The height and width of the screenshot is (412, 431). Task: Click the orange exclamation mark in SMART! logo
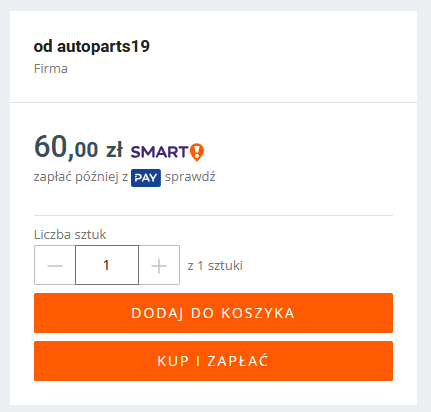pyautogui.click(x=197, y=152)
